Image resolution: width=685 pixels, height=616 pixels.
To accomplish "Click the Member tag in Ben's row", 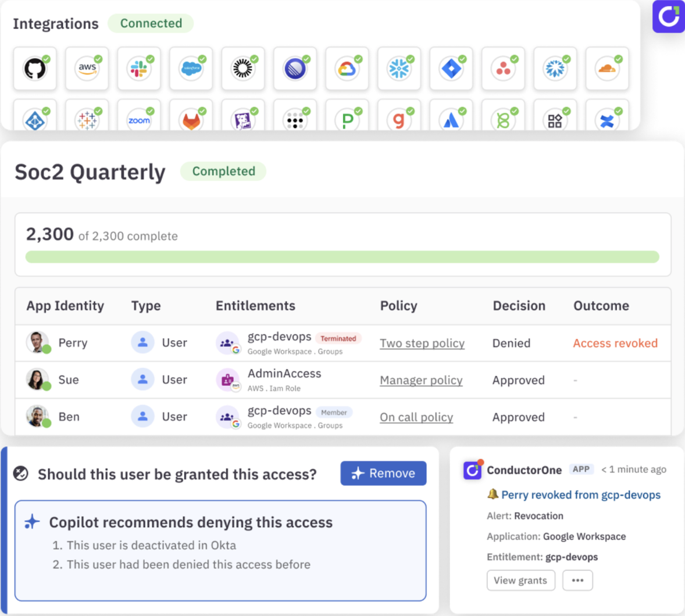I will [x=334, y=412].
